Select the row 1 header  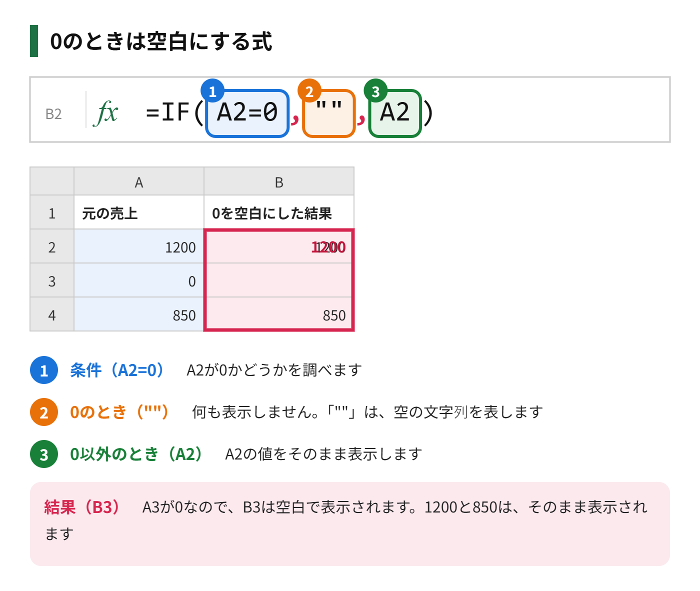pyautogui.click(x=52, y=212)
